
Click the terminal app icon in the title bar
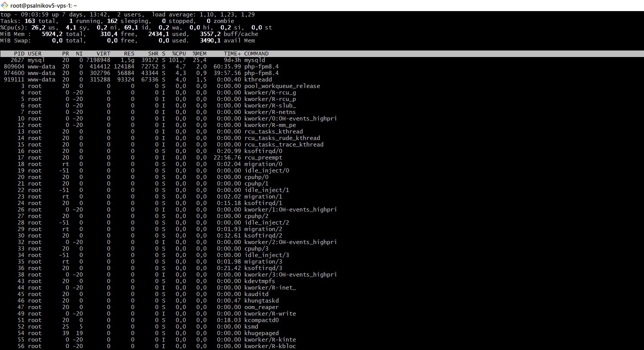coord(5,5)
